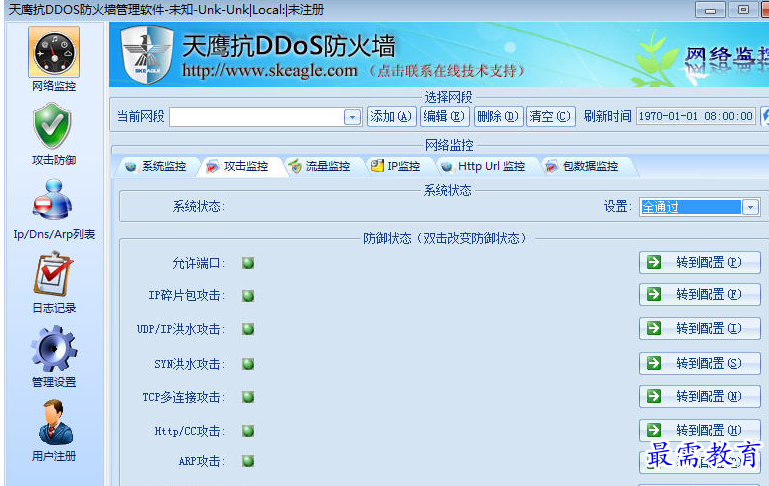Minimize the firewall management window
The height and width of the screenshot is (486, 769).
tap(710, 10)
